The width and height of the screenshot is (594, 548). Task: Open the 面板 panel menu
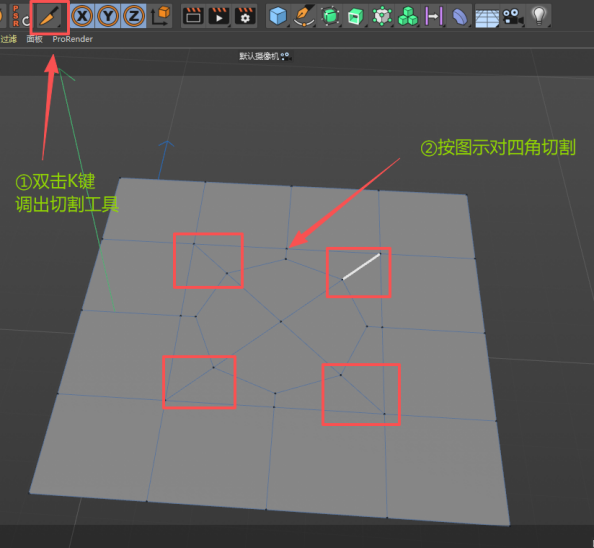pyautogui.click(x=34, y=39)
